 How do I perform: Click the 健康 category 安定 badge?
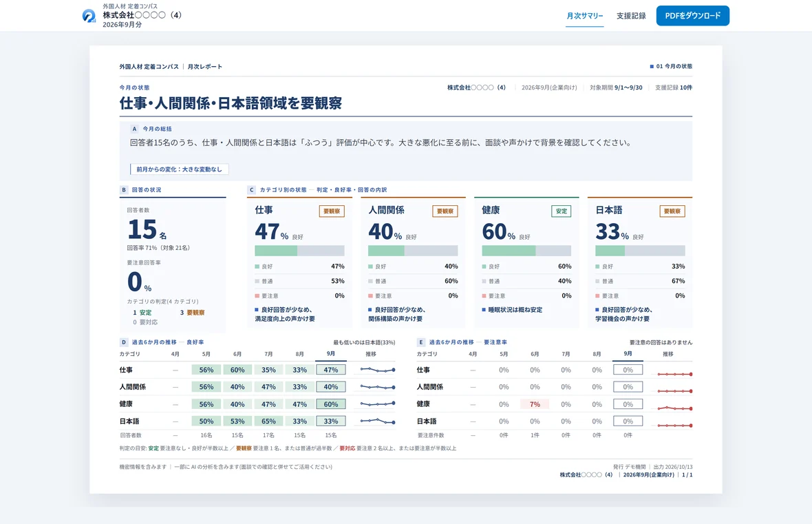[x=562, y=211]
